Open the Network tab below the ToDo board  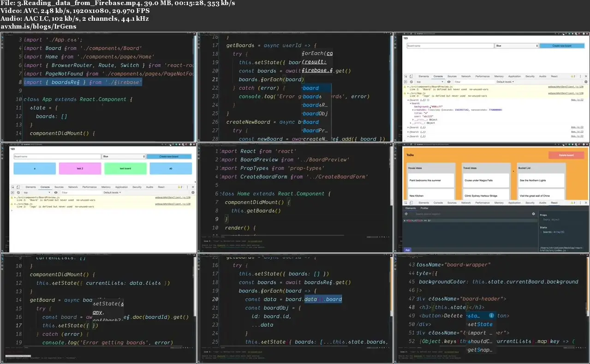466,203
